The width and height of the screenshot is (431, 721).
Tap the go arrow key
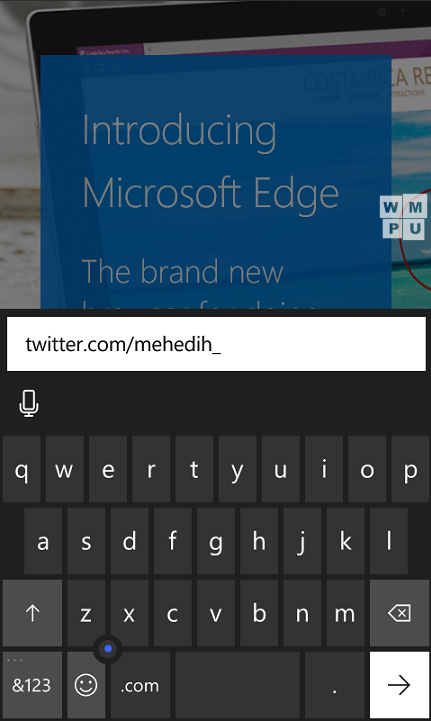(399, 685)
